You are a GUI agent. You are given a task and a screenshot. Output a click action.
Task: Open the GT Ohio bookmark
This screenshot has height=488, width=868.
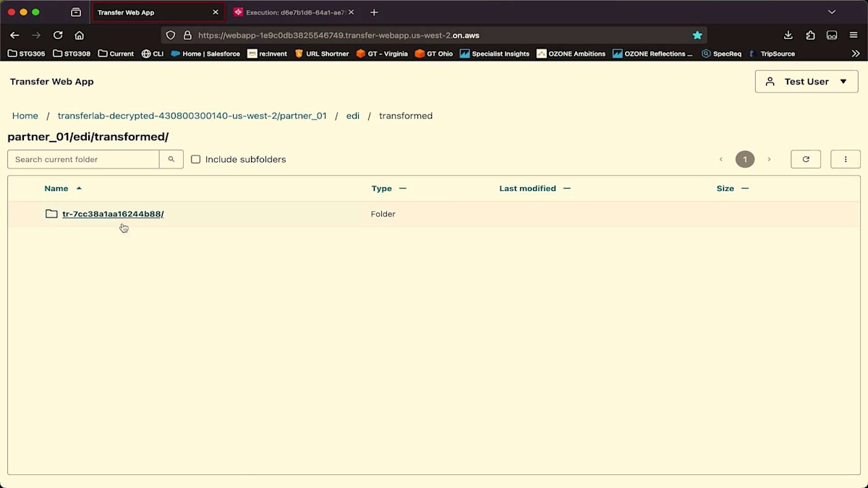tap(434, 53)
